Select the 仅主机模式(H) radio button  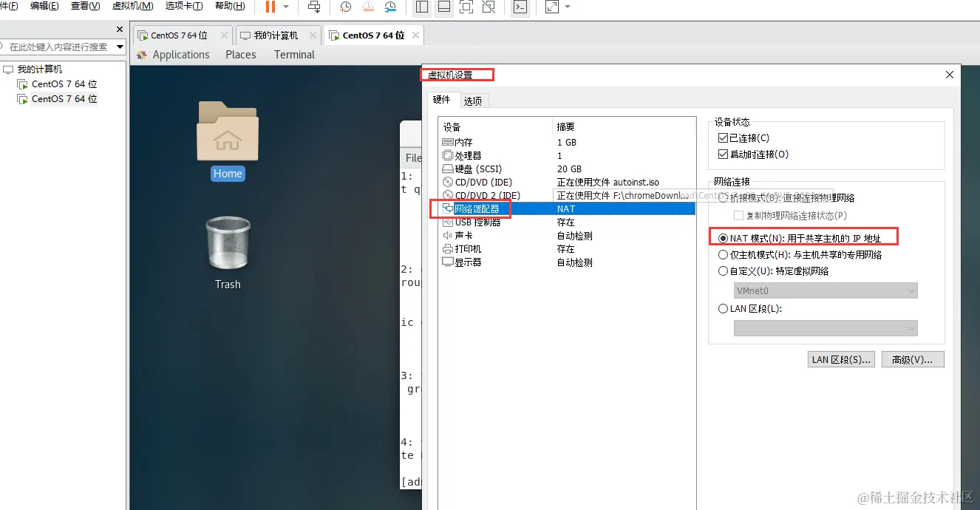click(724, 254)
